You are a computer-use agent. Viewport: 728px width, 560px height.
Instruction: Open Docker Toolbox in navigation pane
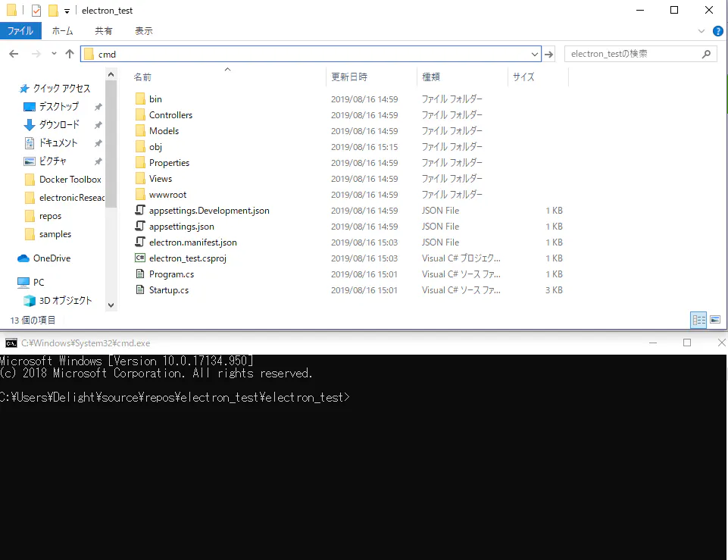(x=70, y=180)
